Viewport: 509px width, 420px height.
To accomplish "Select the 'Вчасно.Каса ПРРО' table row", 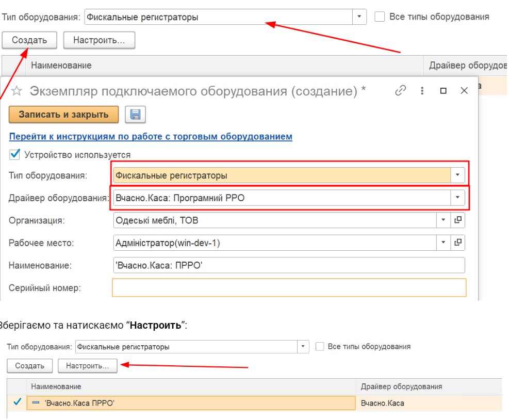I will pyautogui.click(x=191, y=403).
